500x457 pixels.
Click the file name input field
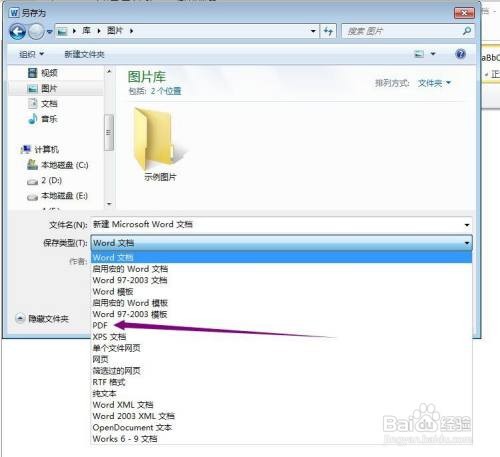(277, 225)
